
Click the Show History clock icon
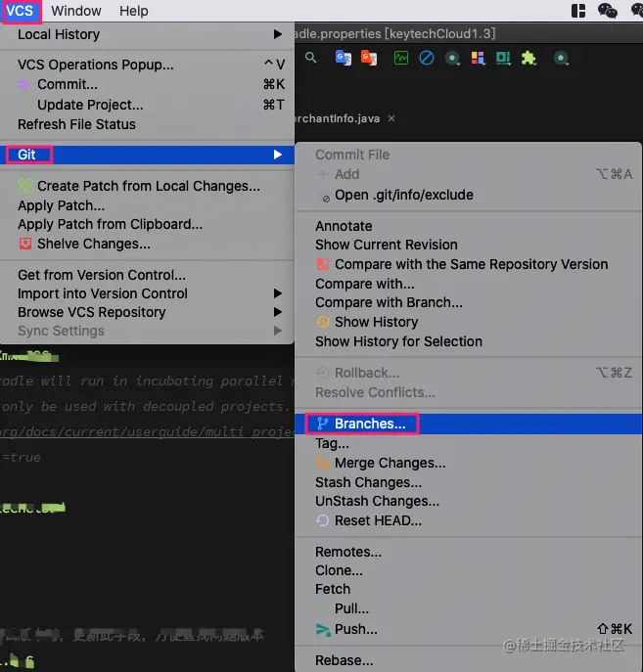[323, 322]
